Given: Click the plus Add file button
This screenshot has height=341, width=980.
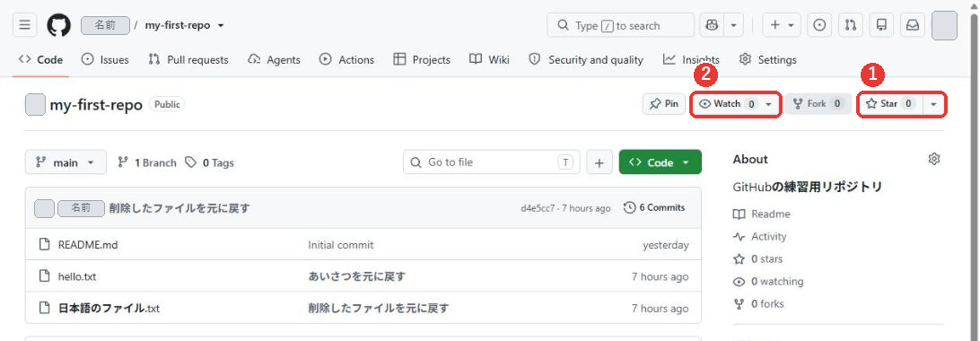Looking at the screenshot, I should pos(599,162).
